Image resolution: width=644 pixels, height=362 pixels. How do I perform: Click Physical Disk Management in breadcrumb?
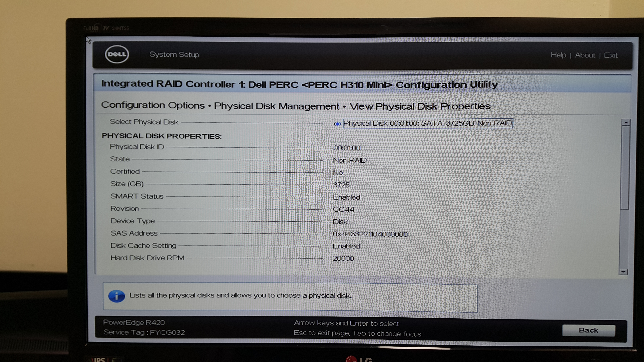[x=277, y=106]
